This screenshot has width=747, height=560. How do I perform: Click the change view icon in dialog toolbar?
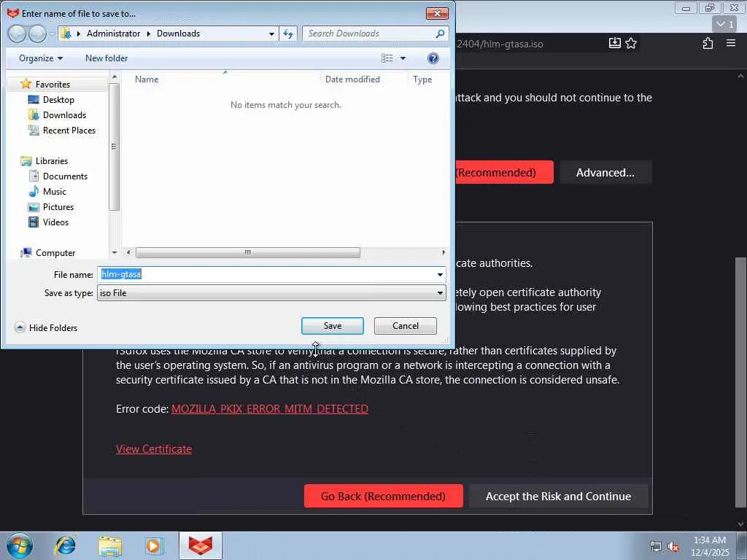tap(387, 58)
